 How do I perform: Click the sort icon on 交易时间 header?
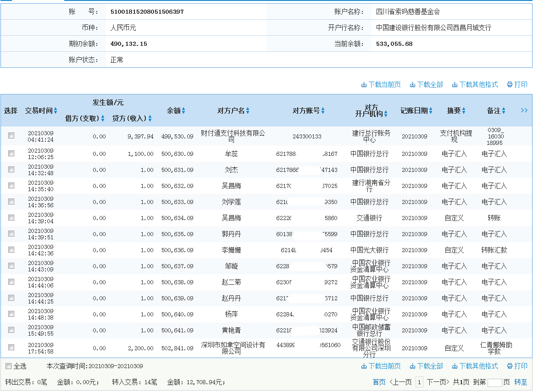point(56,110)
